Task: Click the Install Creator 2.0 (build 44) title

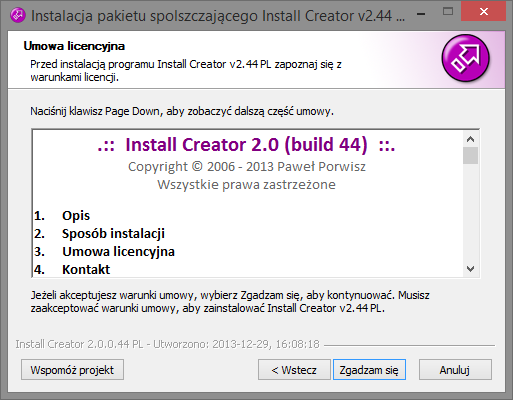Action: point(246,145)
